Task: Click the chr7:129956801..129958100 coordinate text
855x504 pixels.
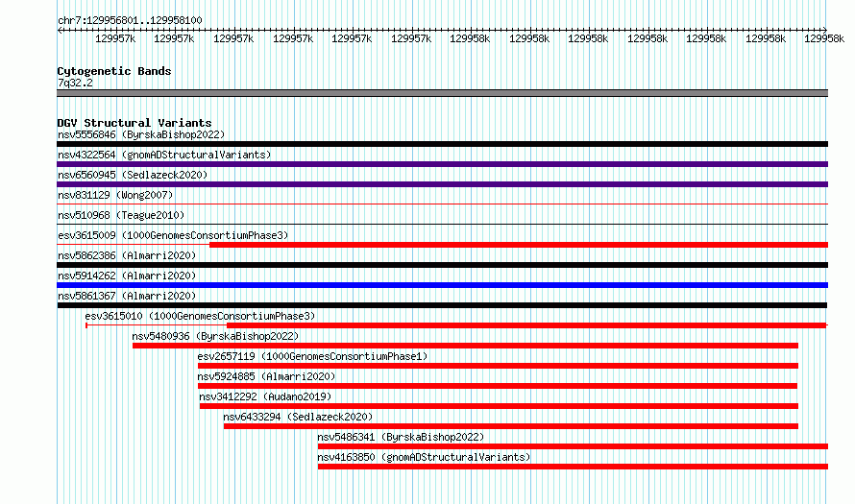Action: coord(130,20)
